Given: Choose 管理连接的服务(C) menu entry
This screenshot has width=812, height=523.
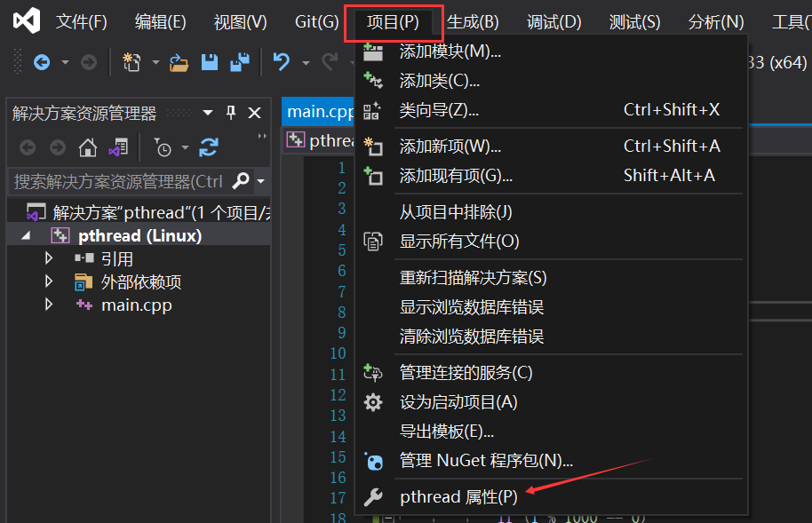Looking at the screenshot, I should 552,373.
